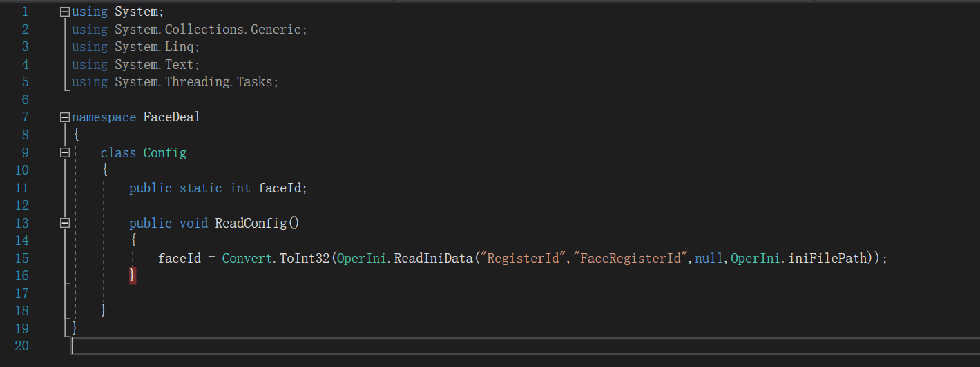This screenshot has width=980, height=367.
Task: Click the faceId field declaration on line 11
Action: (x=280, y=188)
